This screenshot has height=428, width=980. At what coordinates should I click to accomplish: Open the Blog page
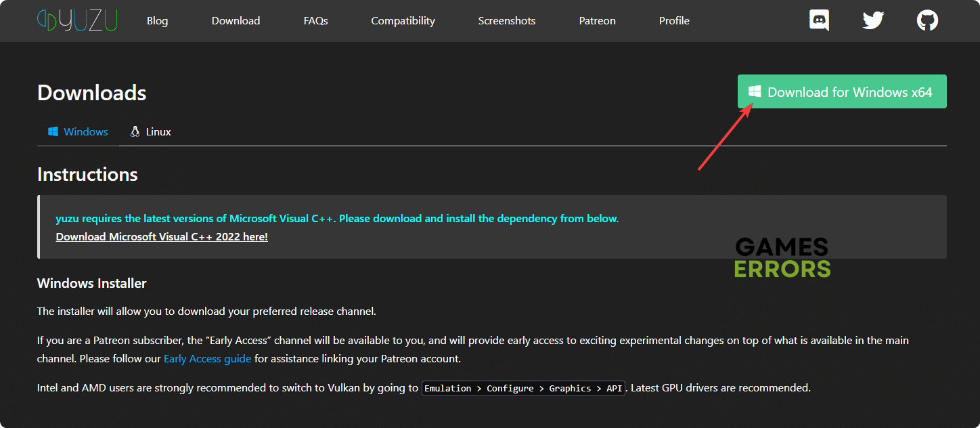(x=157, y=21)
